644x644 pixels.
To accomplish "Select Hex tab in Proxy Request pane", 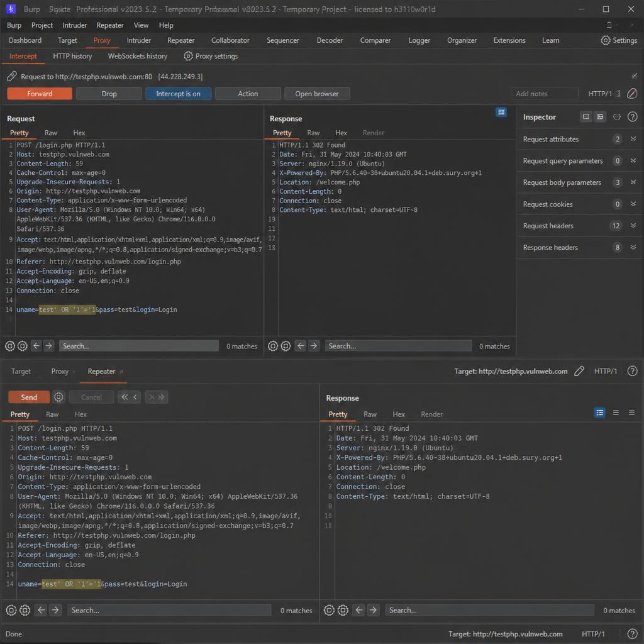I will [79, 133].
